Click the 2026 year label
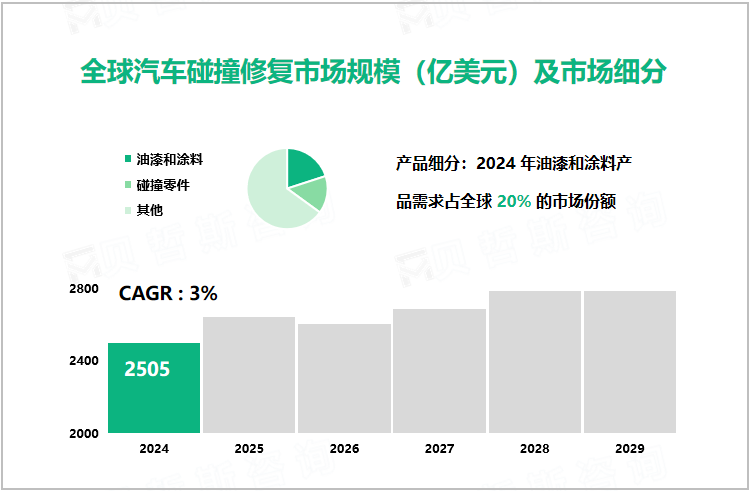Image resolution: width=752 pixels, height=491 pixels. pyautogui.click(x=344, y=449)
